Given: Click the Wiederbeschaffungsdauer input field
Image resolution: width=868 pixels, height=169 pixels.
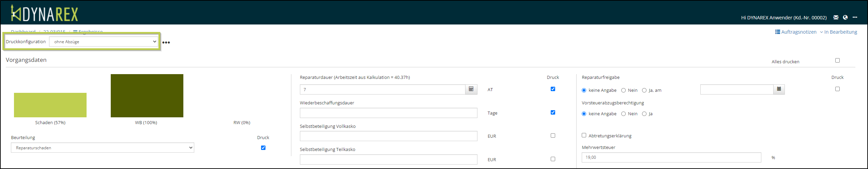Looking at the screenshot, I should point(388,113).
